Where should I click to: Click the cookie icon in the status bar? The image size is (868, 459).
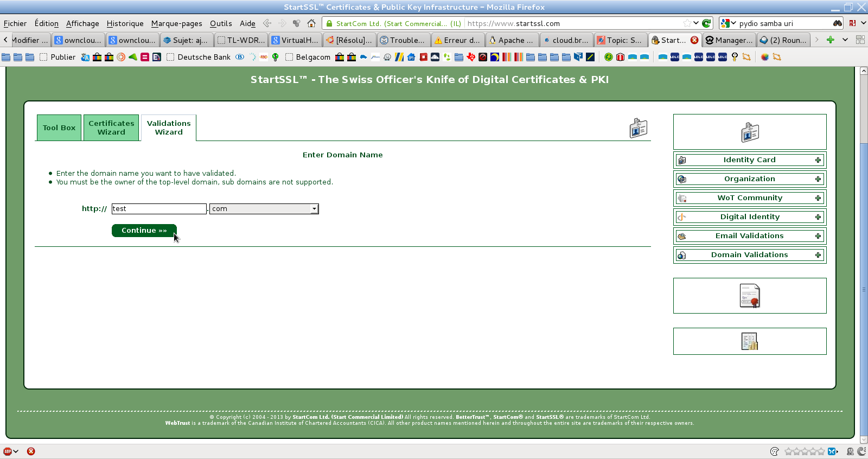pos(775,451)
